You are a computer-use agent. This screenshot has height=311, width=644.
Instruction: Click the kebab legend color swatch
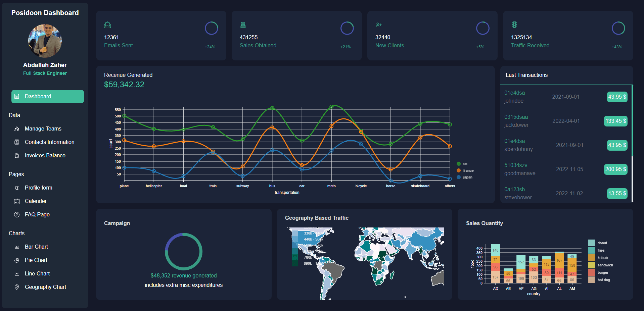[591, 258]
